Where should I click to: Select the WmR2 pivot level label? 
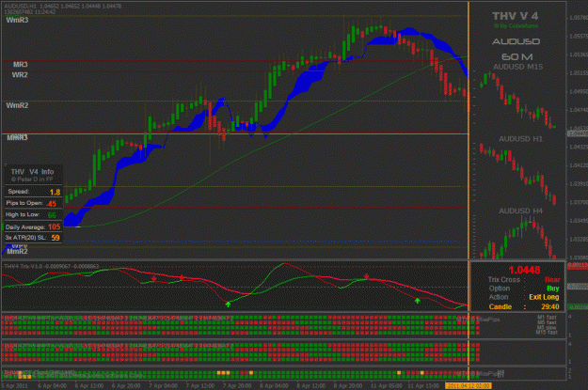[x=17, y=105]
